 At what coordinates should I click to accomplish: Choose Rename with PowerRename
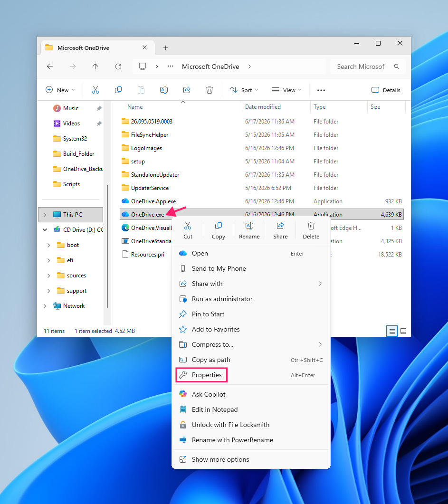[x=251, y=440]
